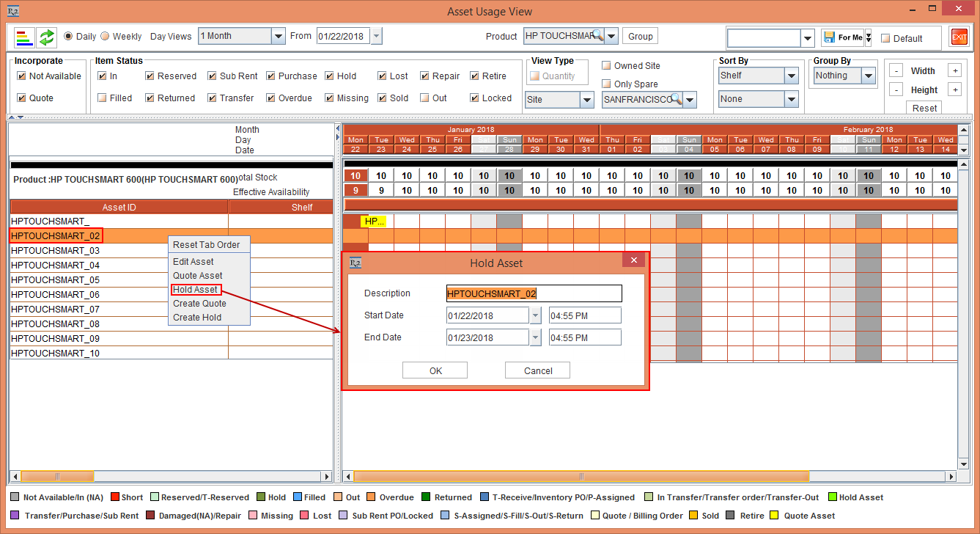Click the red EXIT icon

tap(959, 37)
